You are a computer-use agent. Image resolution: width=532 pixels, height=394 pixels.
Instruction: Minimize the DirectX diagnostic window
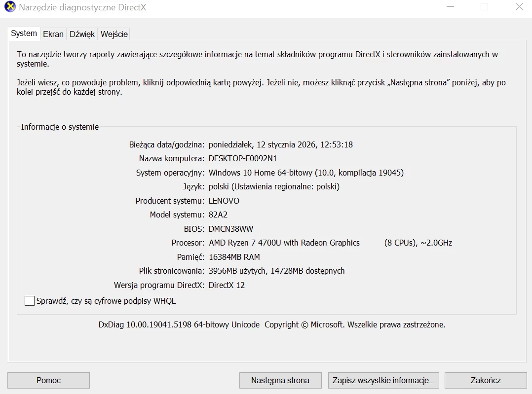click(x=450, y=7)
